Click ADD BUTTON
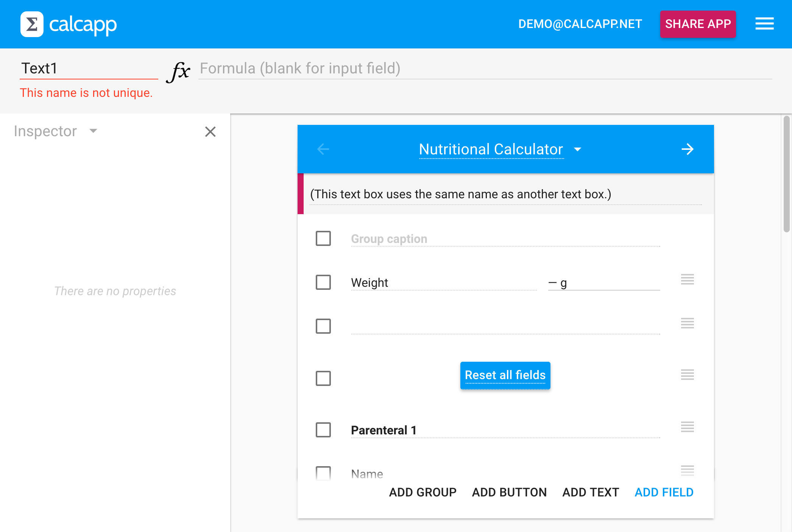The height and width of the screenshot is (532, 792). pos(509,492)
